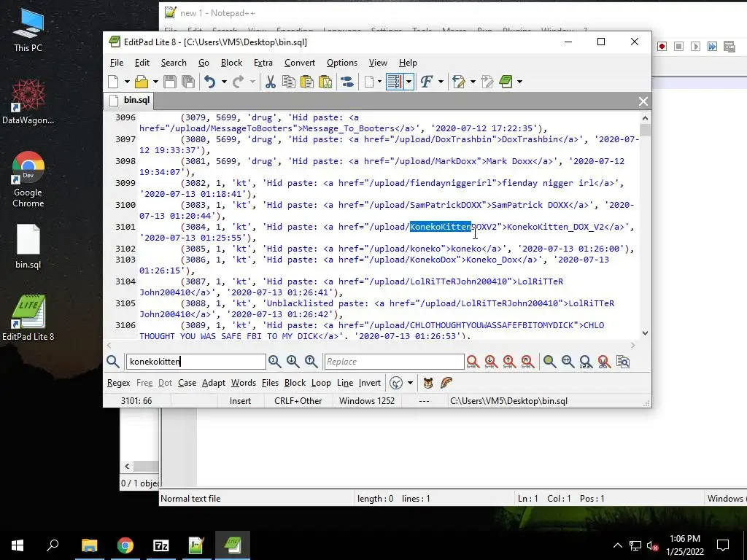747x560 pixels.
Task: Toggle the Words search option
Action: pyautogui.click(x=244, y=383)
